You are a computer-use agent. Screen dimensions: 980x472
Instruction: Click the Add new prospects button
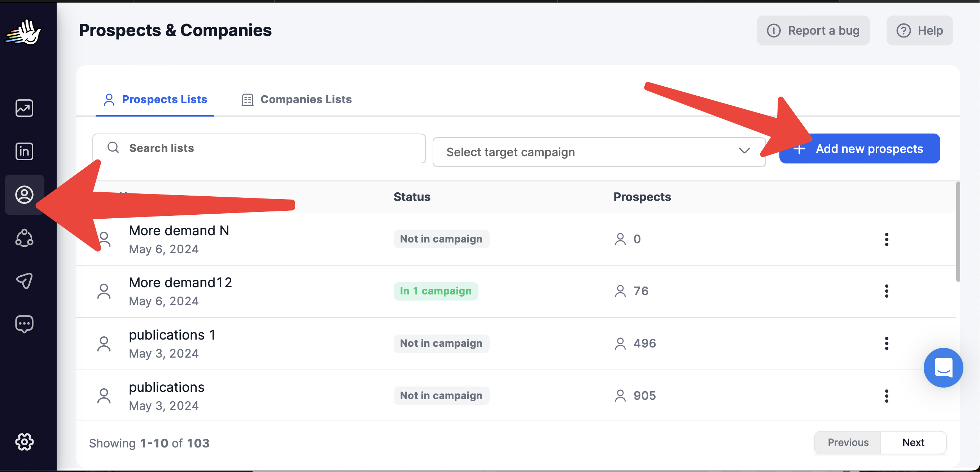(x=859, y=149)
